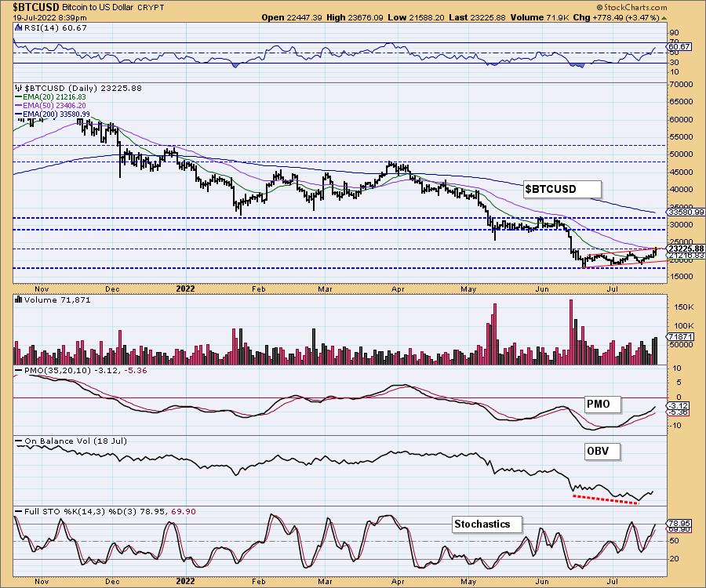706x588 pixels.
Task: Click the candlestick icon beside $BTCUSD (Daily)
Action: point(19,88)
